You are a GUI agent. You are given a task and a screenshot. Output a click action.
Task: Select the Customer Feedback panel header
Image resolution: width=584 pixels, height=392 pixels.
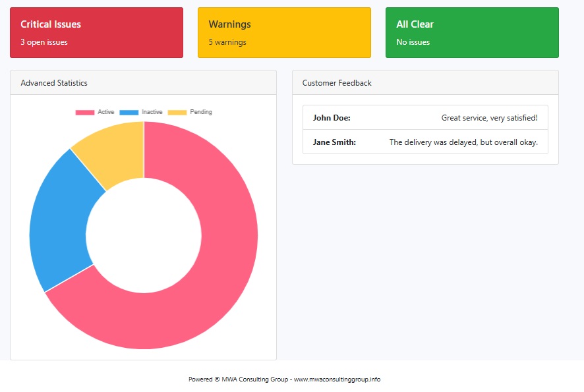337,83
